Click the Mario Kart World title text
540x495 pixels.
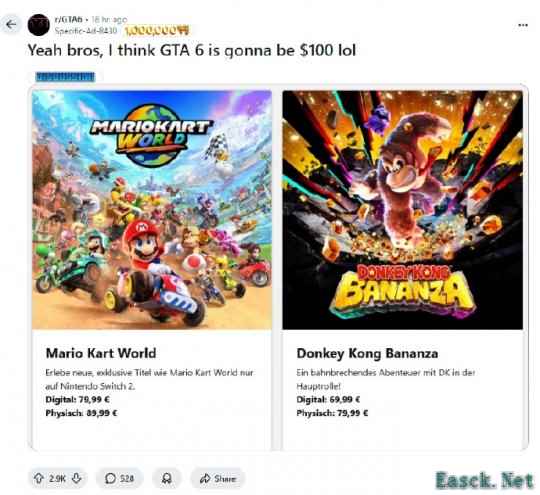click(x=101, y=353)
